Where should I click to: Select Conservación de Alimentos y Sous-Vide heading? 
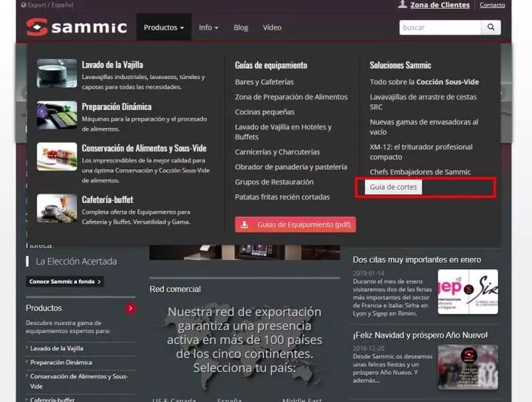coord(144,149)
